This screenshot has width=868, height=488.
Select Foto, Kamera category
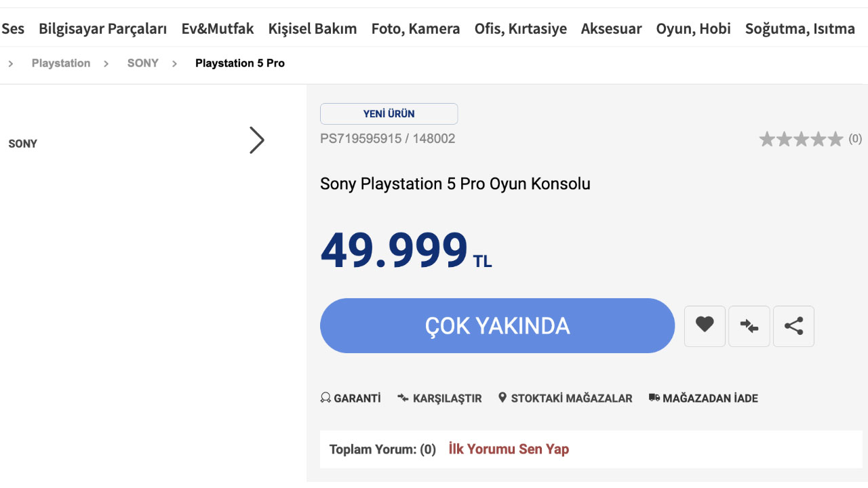point(416,28)
